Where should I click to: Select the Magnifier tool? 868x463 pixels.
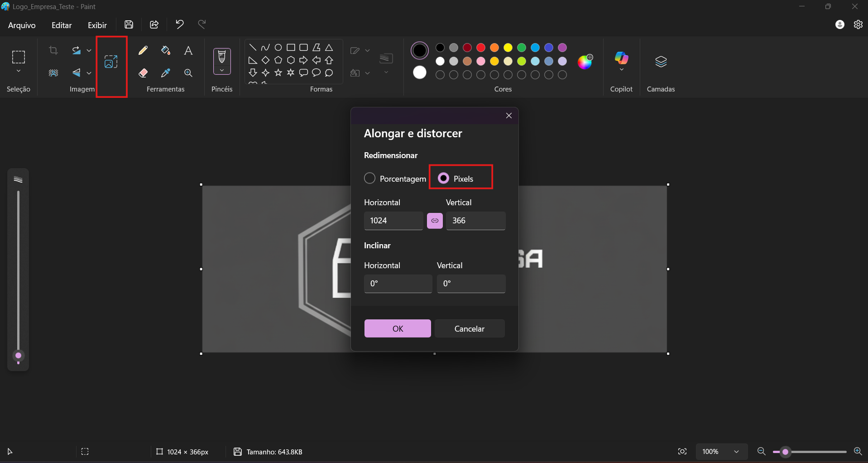188,72
